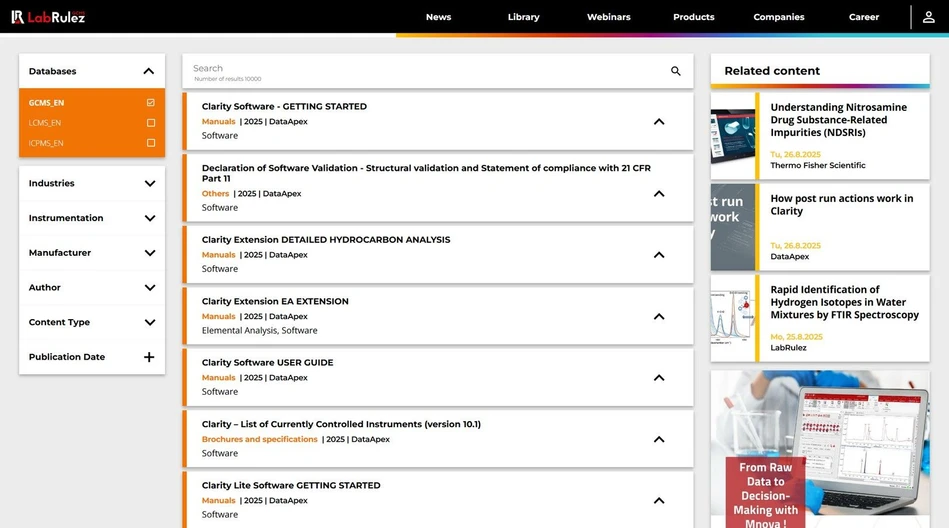
Task: Expand the Instrumentation filter
Action: coord(149,218)
